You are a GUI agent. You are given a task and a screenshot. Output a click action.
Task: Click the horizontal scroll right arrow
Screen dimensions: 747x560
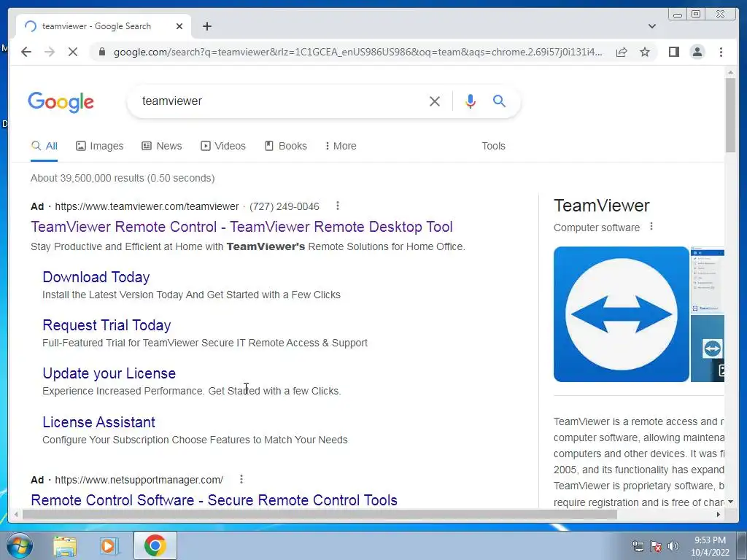coord(719,514)
